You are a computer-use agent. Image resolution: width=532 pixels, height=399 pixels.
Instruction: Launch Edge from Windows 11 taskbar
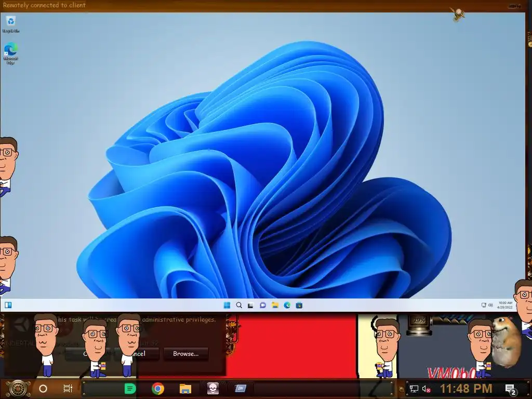(287, 305)
